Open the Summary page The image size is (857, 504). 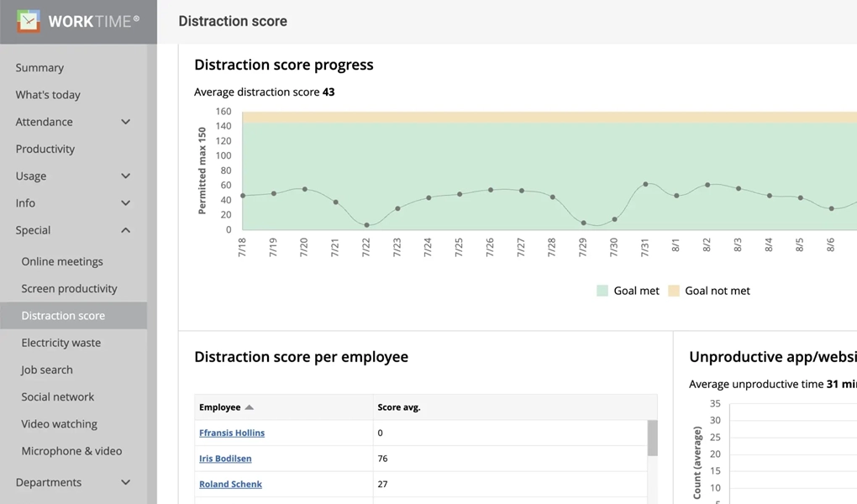point(39,68)
